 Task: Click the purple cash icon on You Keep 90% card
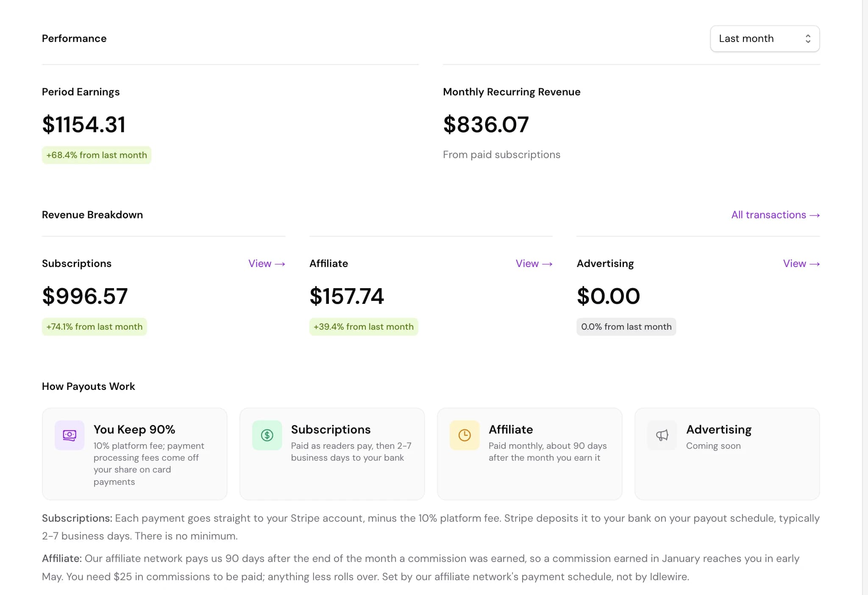(70, 435)
